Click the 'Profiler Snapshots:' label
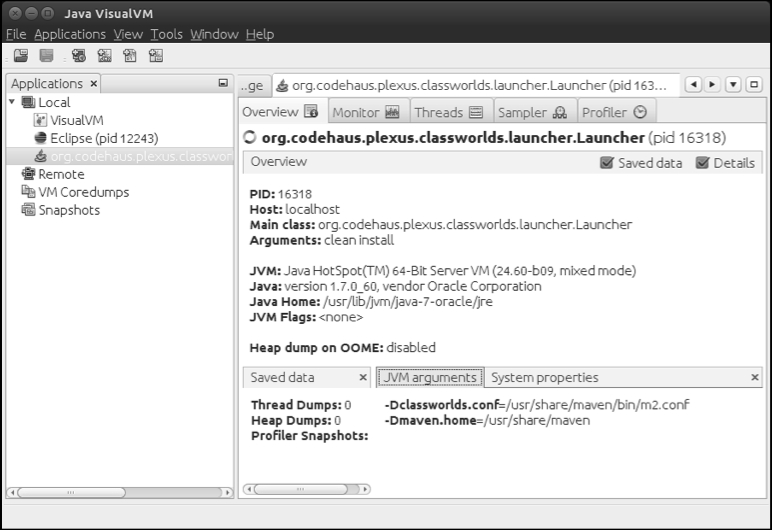This screenshot has height=530, width=772. pos(310,436)
